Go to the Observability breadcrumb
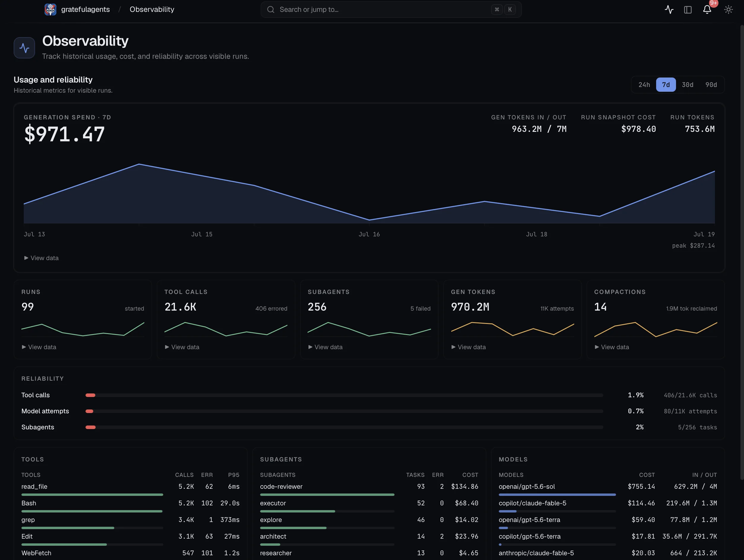 [x=152, y=10]
